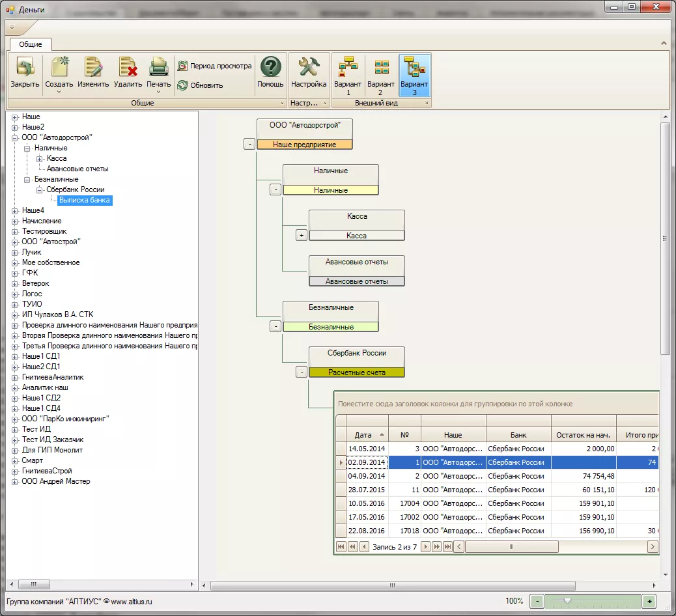Open the Печать dropdown arrow

pyautogui.click(x=158, y=92)
